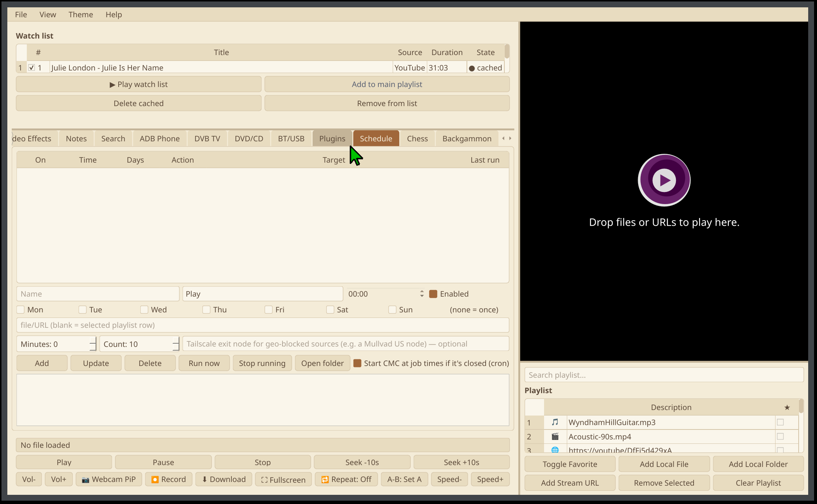Click the large purple play logo icon

pos(664,180)
